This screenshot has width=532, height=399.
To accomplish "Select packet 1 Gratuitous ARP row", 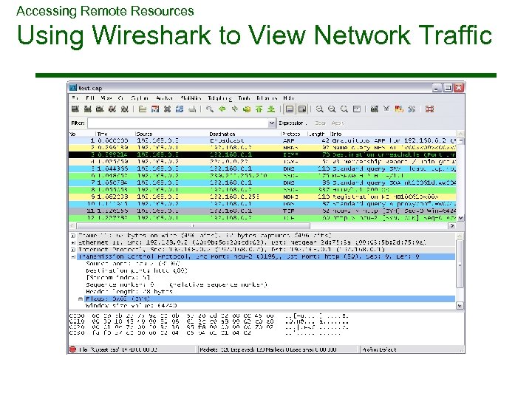I will tap(262, 140).
